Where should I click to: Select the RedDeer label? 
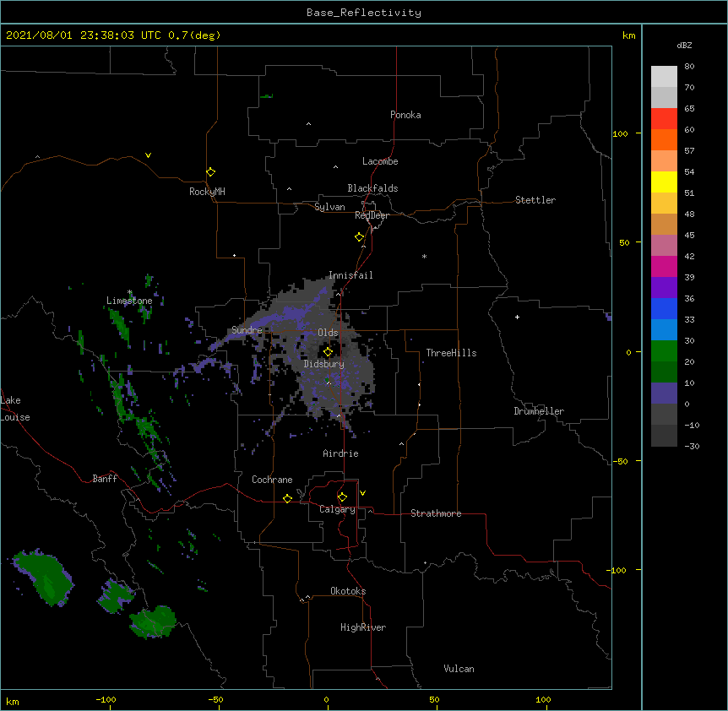[x=372, y=215]
